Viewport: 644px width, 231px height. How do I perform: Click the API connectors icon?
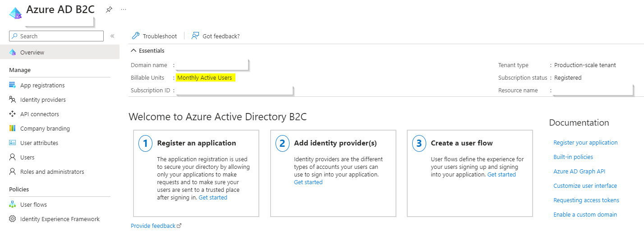13,114
